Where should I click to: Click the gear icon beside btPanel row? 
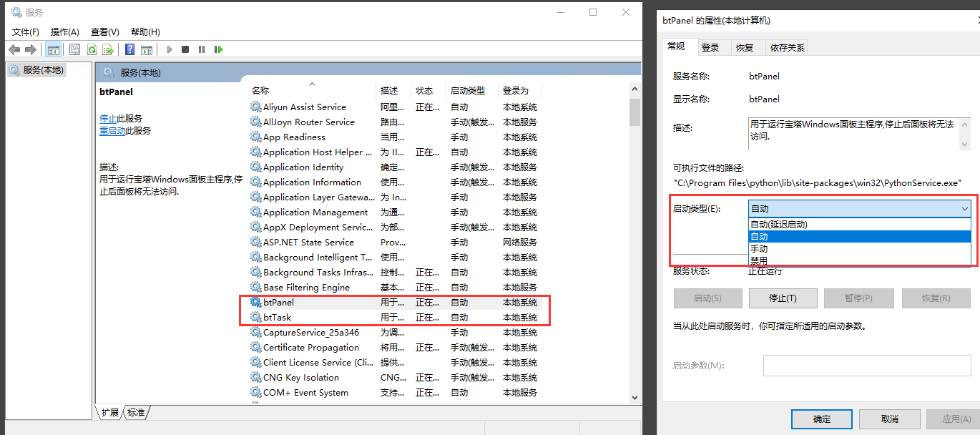(256, 302)
